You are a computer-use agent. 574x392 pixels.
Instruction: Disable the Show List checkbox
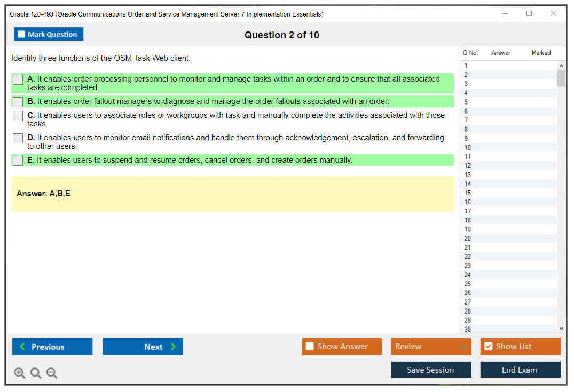pyautogui.click(x=489, y=346)
